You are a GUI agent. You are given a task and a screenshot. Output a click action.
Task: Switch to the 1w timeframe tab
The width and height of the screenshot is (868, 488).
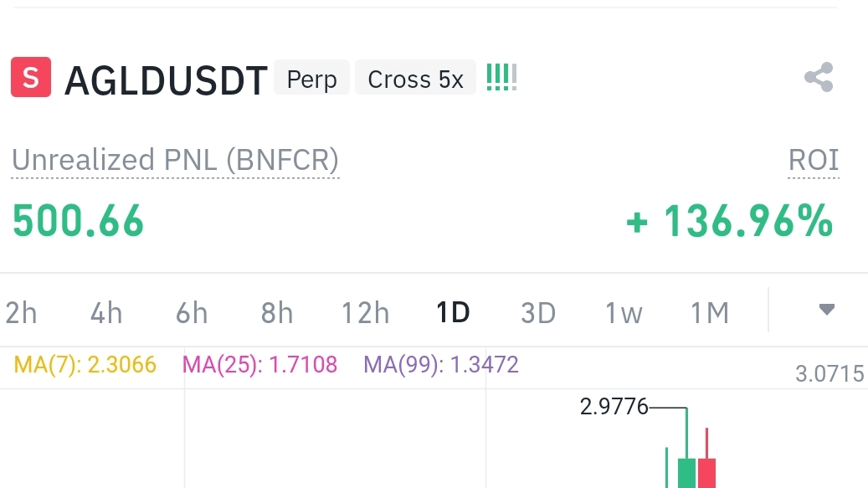coord(623,312)
